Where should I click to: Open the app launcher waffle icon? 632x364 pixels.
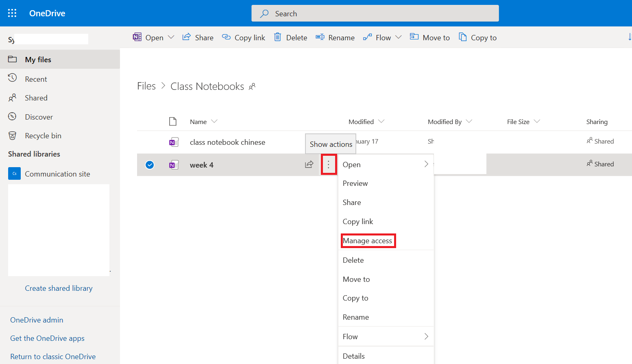(12, 13)
